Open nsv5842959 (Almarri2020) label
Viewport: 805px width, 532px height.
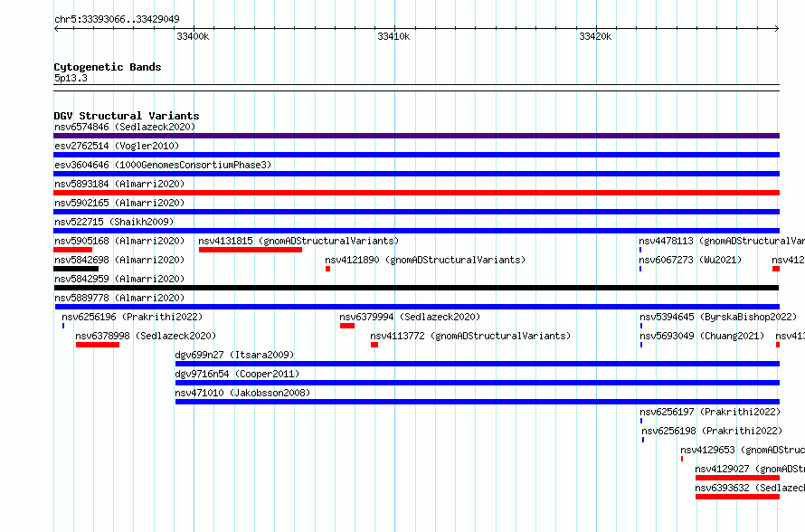pos(119,279)
